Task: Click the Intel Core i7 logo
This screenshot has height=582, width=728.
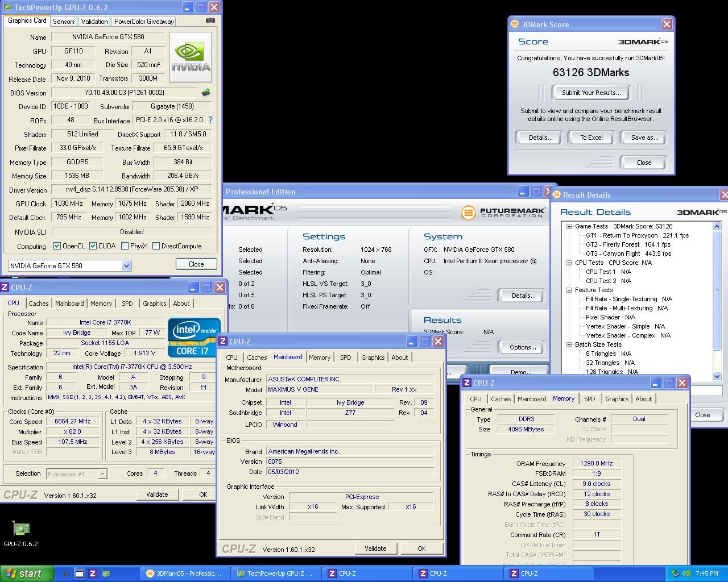Action: click(x=193, y=338)
